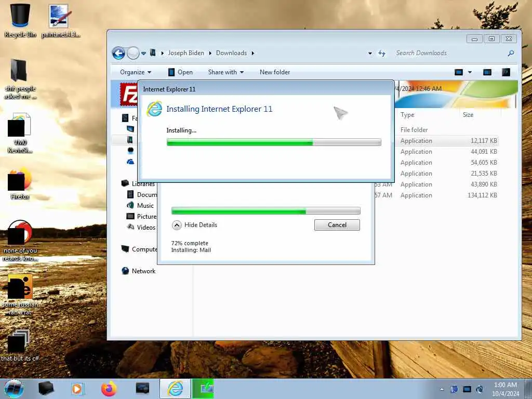
Task: Open the media player taskbar icon
Action: (77, 389)
